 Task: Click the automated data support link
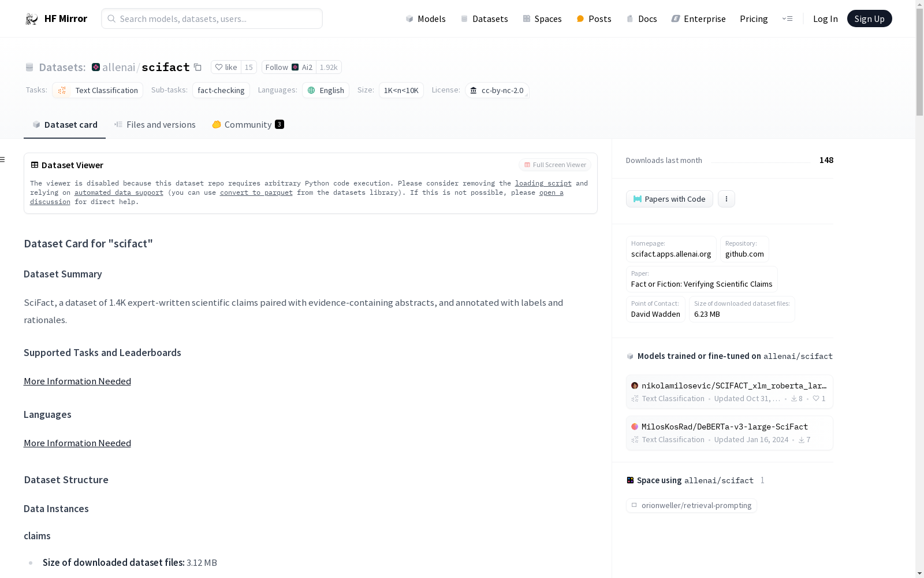point(119,192)
